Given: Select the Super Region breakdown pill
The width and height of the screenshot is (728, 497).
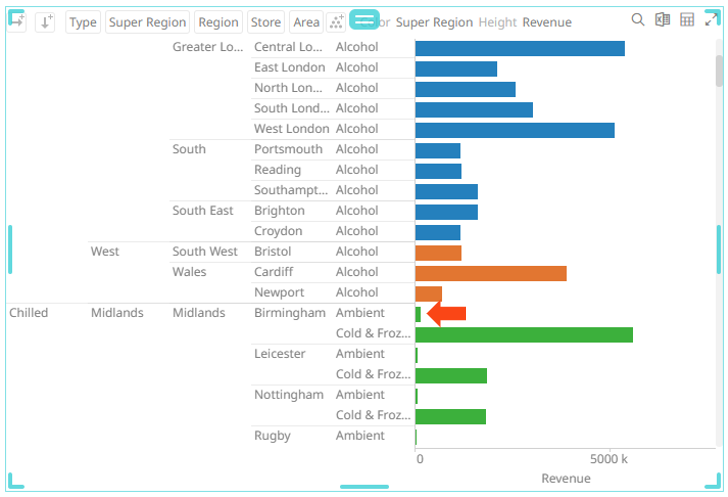Looking at the screenshot, I should 147,22.
